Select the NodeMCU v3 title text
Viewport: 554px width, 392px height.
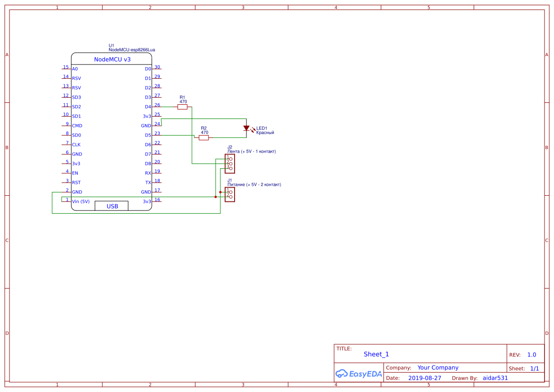tap(112, 59)
